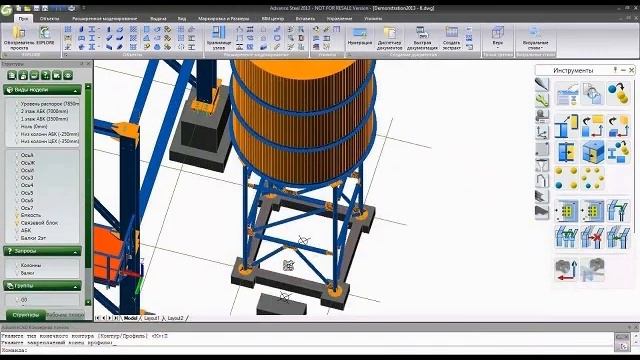Select the blade icon atop Инструменты categories
This screenshot has height=360, width=640.
542,84
